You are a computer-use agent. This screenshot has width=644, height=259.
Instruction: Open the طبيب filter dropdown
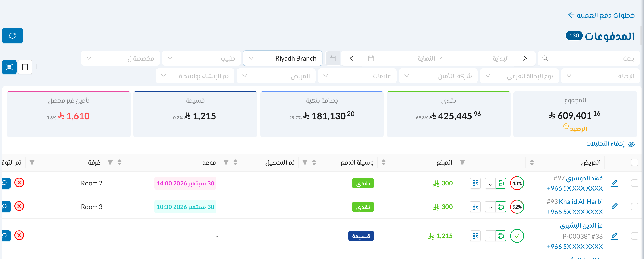click(x=201, y=58)
